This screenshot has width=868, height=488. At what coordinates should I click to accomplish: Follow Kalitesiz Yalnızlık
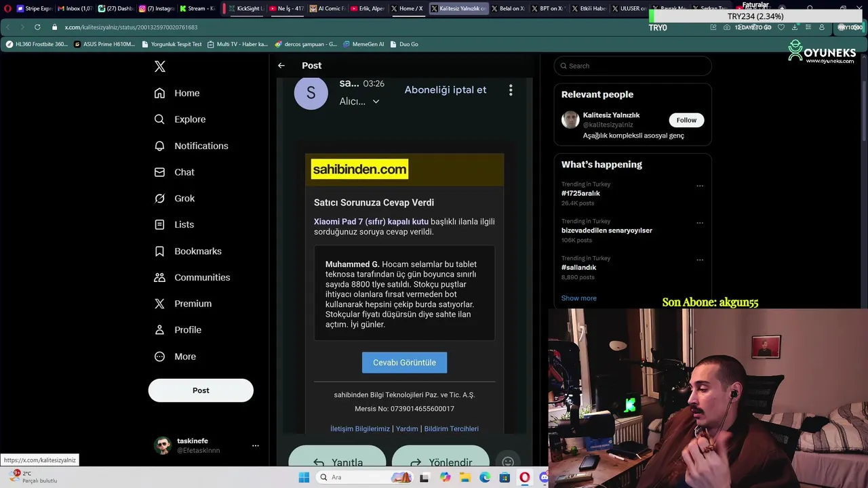click(x=686, y=120)
